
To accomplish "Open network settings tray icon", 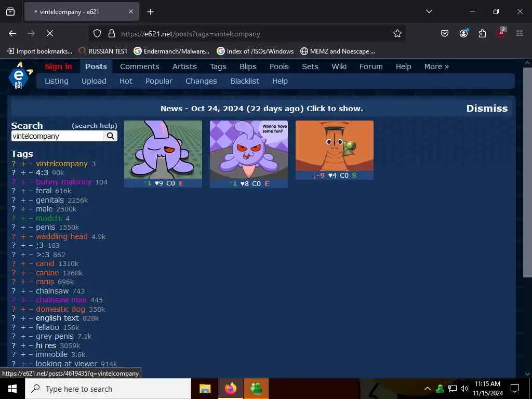I will 453,389.
